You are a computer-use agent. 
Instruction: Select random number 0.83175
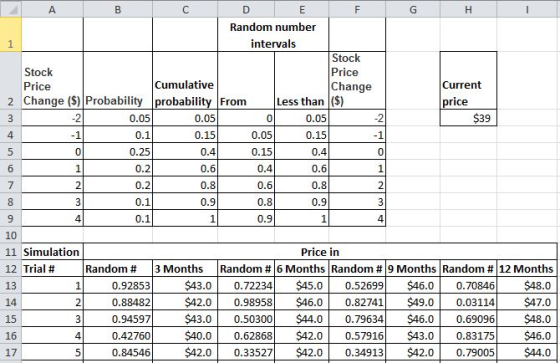coord(469,335)
